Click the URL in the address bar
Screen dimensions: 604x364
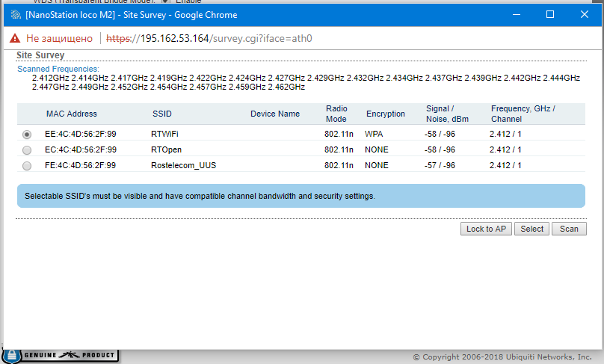point(209,38)
